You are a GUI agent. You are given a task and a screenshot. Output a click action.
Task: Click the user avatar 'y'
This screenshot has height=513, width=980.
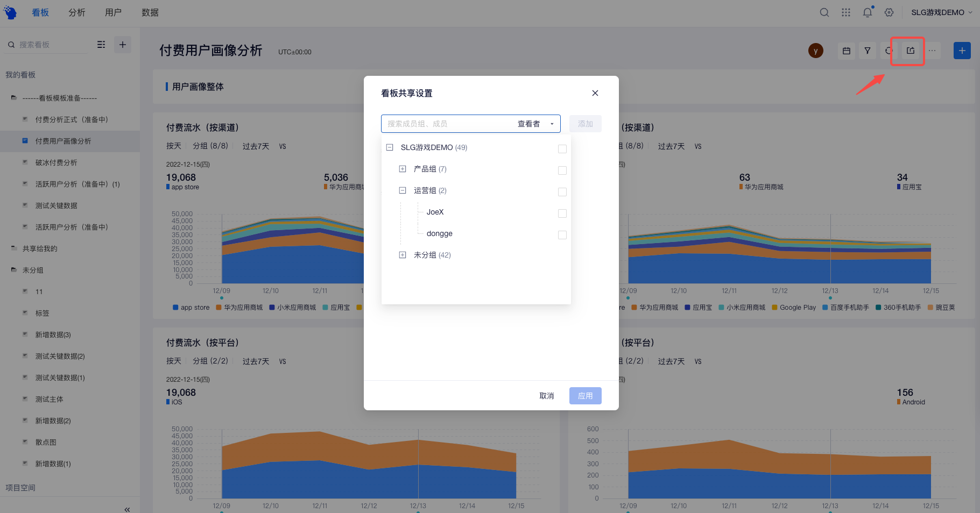816,51
